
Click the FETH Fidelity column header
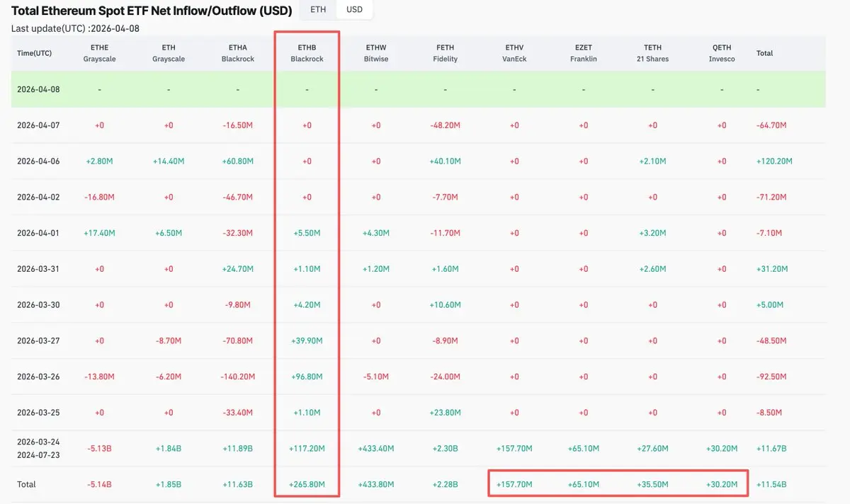446,53
